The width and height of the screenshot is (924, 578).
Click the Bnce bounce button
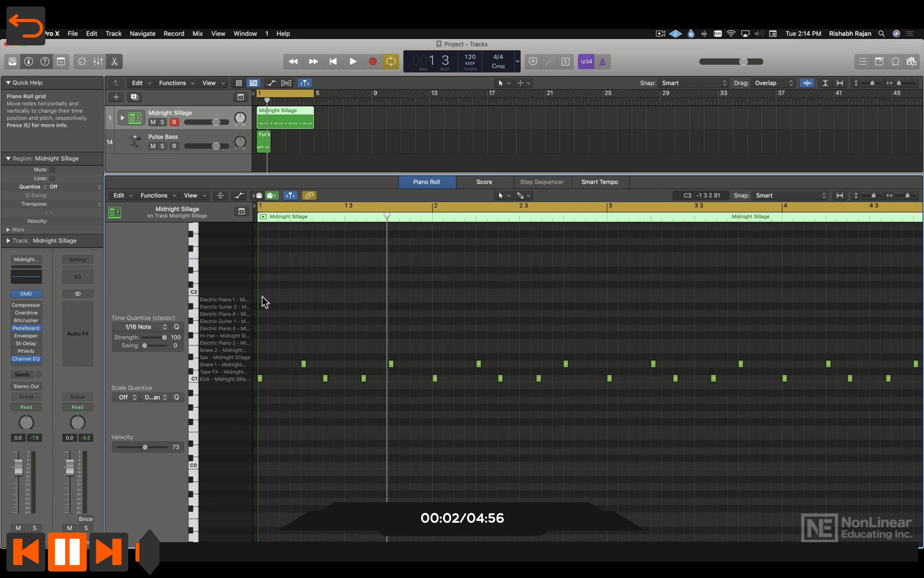pyautogui.click(x=86, y=519)
